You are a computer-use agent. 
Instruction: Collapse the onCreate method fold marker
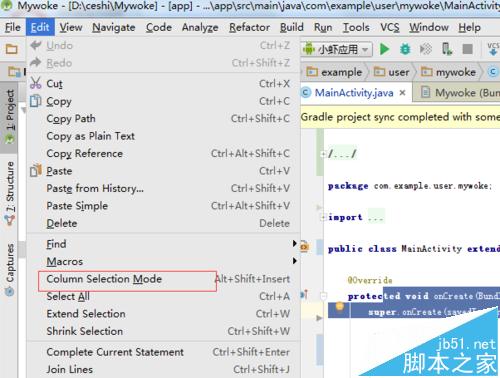(323, 295)
